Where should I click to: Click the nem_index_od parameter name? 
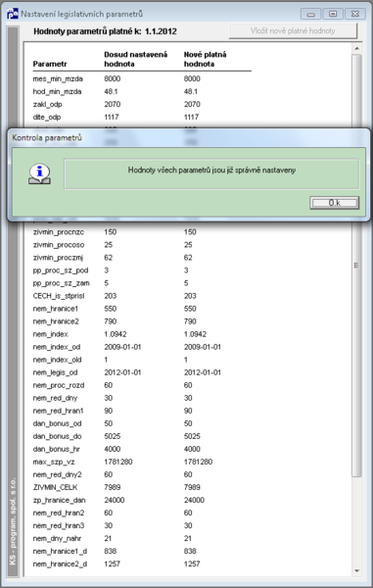point(56,347)
